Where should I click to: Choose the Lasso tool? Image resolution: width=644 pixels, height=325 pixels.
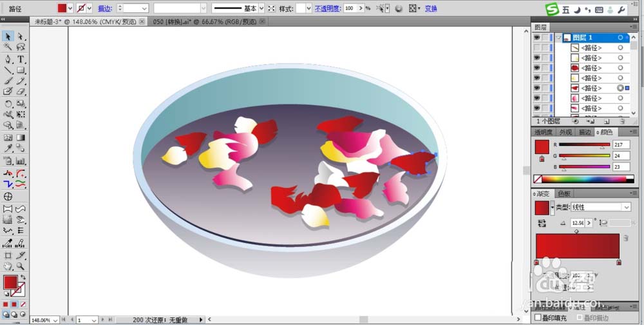click(x=21, y=47)
